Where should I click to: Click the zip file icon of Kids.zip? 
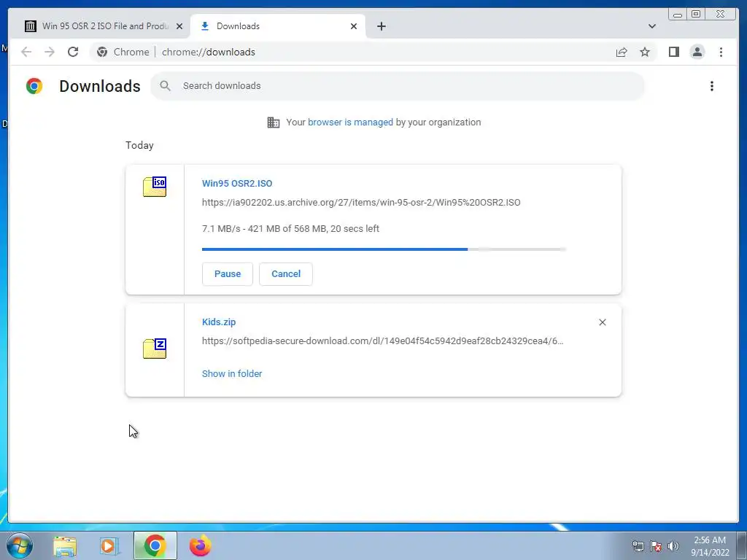point(155,348)
